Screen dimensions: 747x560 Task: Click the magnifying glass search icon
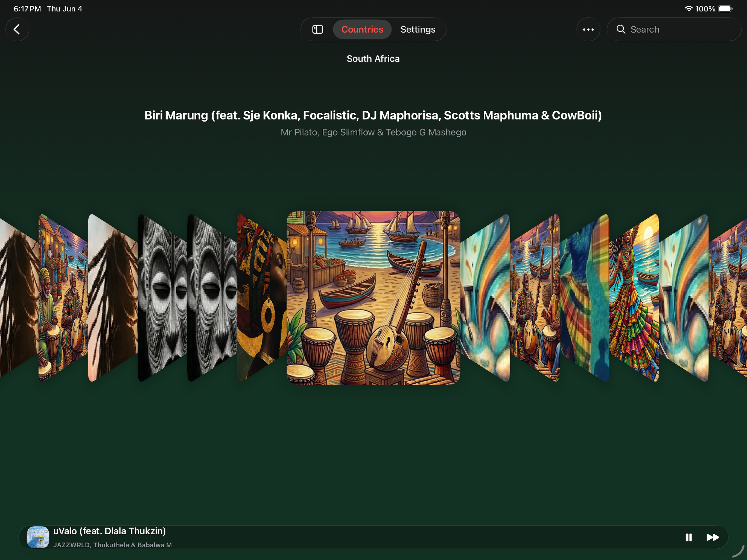(621, 29)
